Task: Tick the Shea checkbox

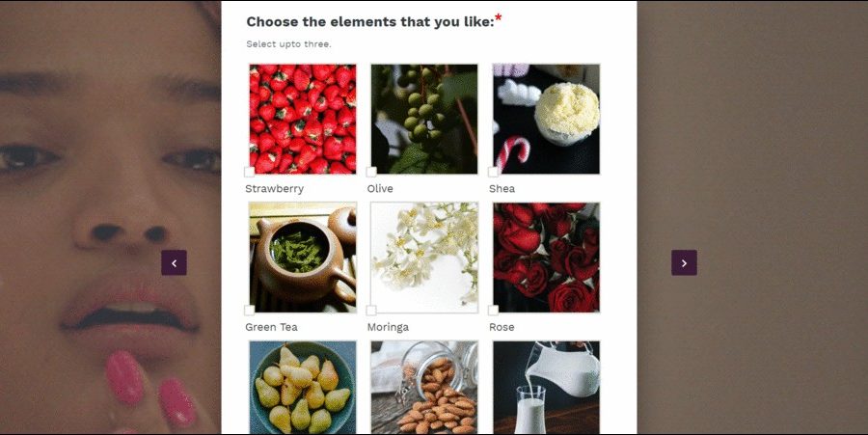Action: (493, 172)
